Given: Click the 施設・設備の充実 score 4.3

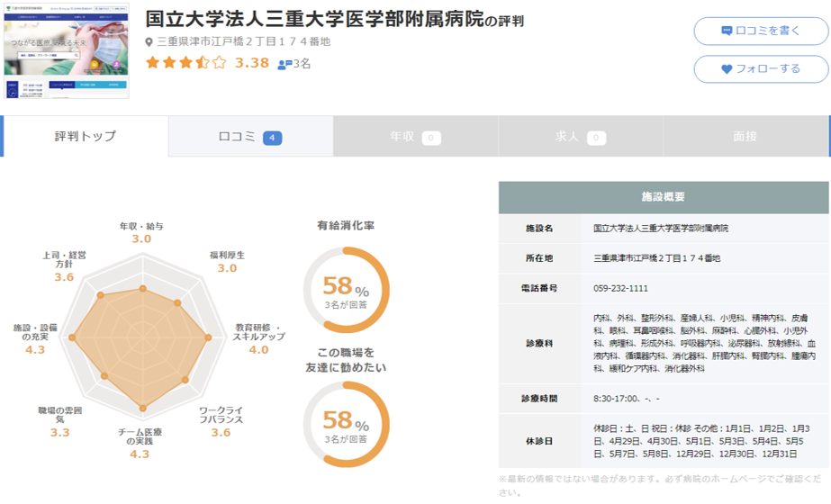Looking at the screenshot, I should (35, 350).
